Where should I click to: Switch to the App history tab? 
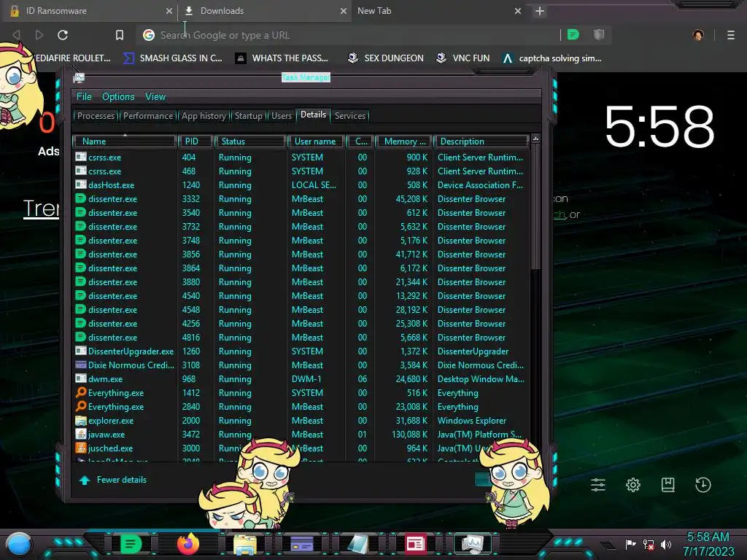click(x=204, y=116)
